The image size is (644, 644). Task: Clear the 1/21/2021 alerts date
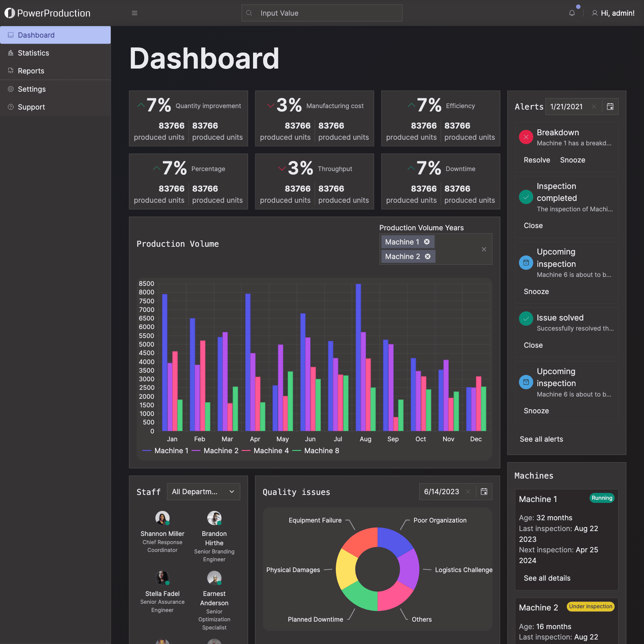click(x=594, y=107)
